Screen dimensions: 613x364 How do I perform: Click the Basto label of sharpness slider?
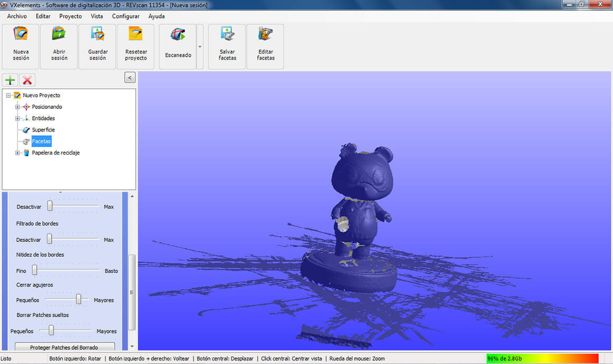coord(112,271)
